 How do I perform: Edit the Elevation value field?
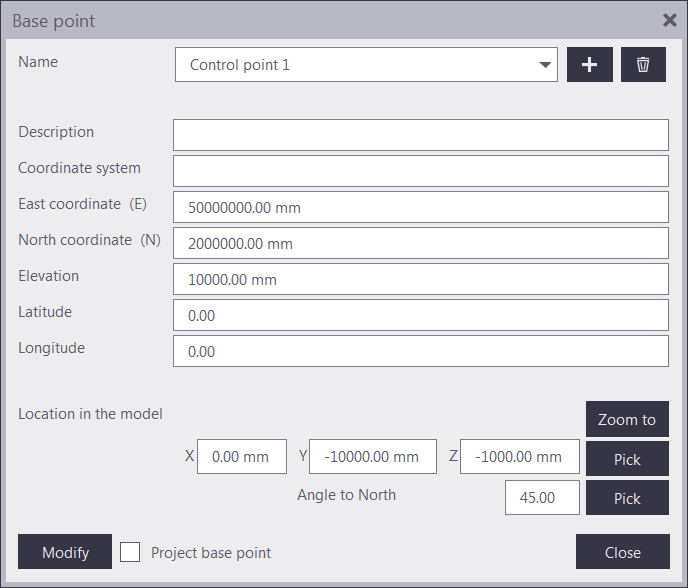(x=420, y=279)
